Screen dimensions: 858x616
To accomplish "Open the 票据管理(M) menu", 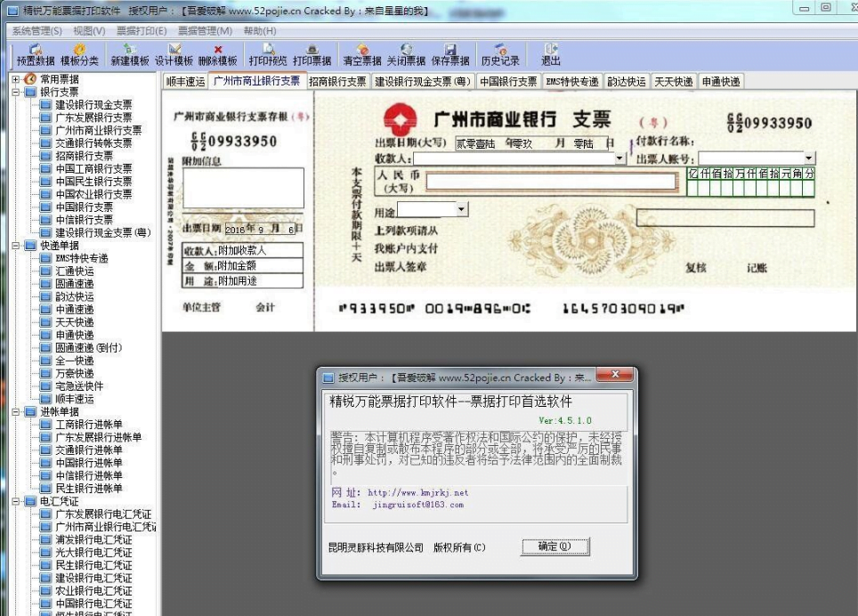I will [x=206, y=31].
